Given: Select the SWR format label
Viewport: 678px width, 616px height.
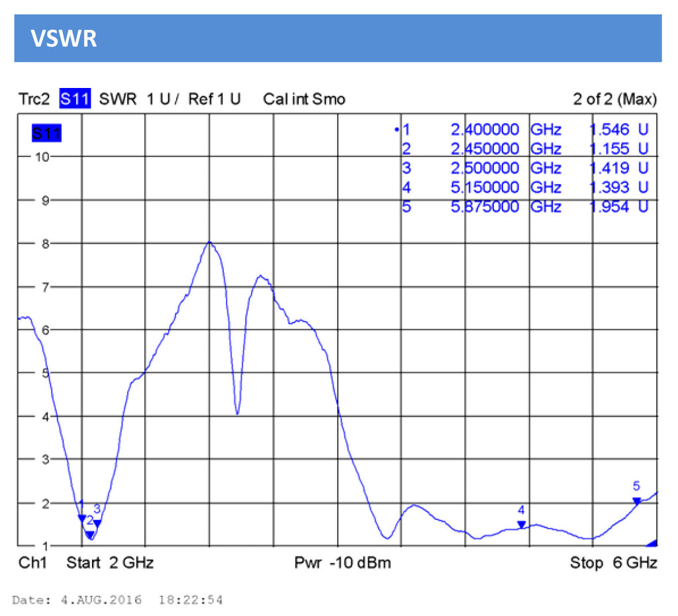Looking at the screenshot, I should 117,99.
